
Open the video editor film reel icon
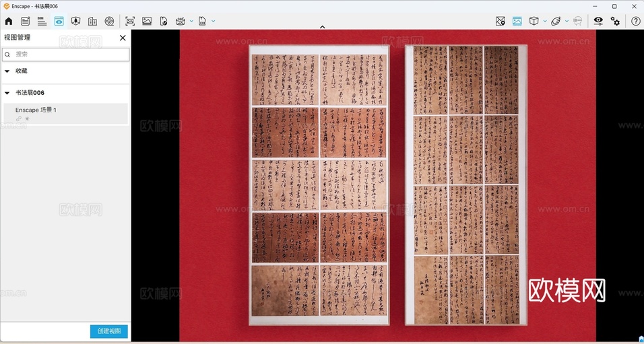tap(109, 22)
